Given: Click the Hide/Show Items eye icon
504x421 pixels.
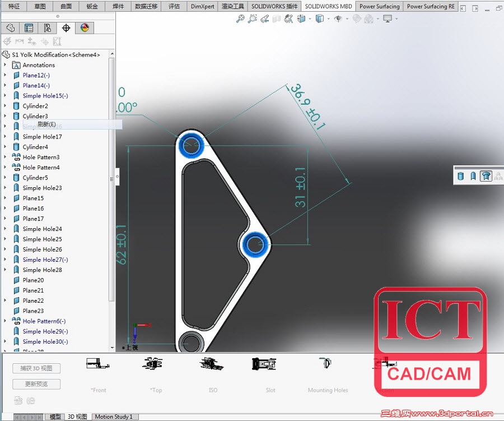Looking at the screenshot, I should (338, 19).
